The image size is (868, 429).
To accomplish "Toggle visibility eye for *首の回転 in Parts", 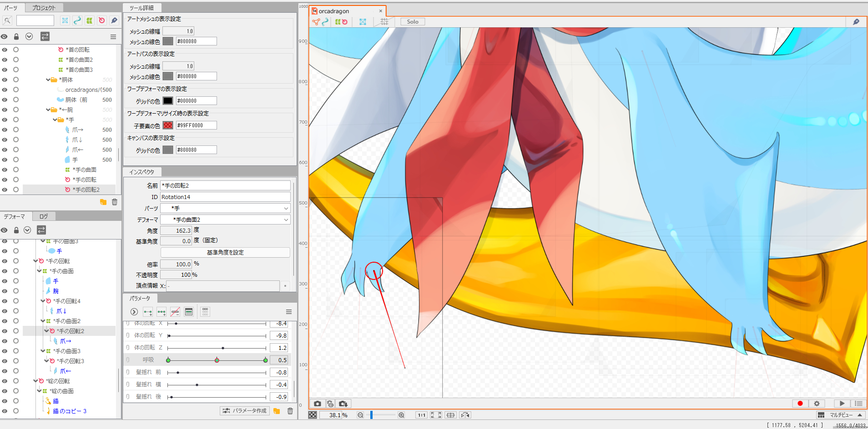I will pos(5,50).
